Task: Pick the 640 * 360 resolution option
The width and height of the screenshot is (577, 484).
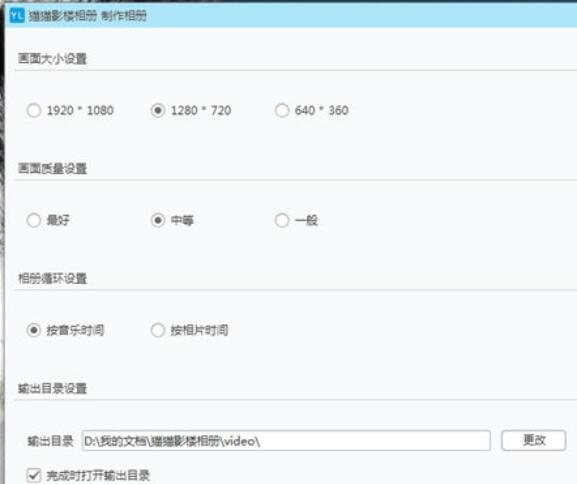Action: (282, 110)
